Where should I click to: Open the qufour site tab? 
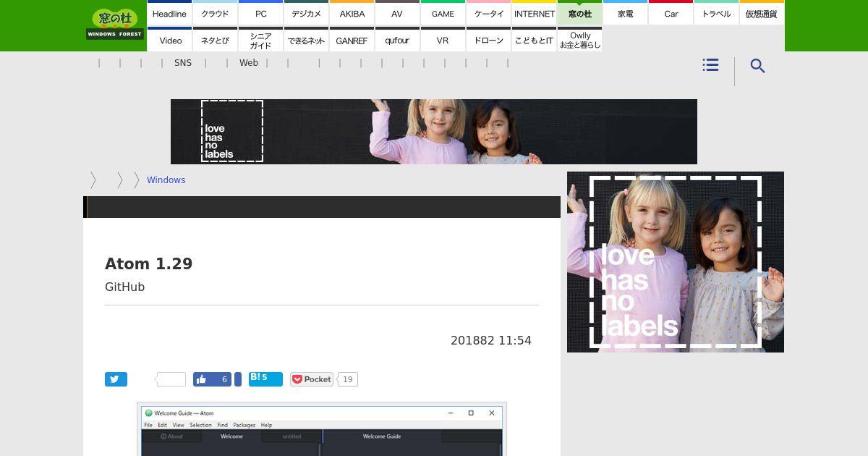[x=397, y=40]
